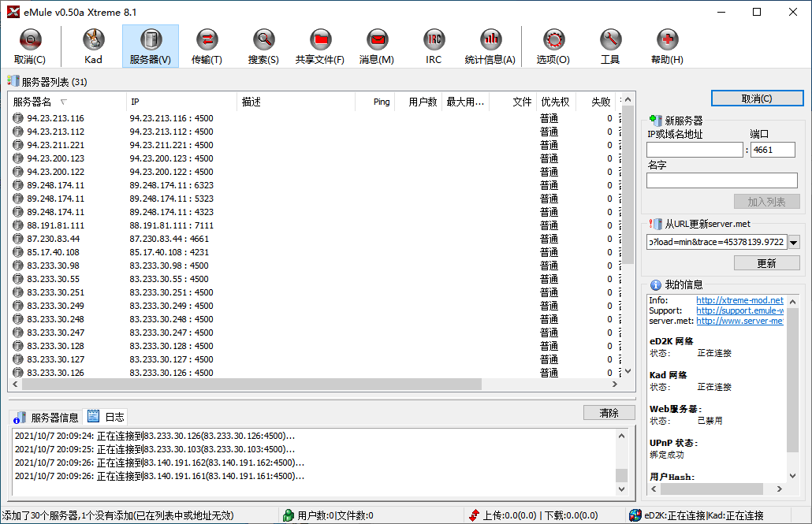Open the Kad network toolbar icon
This screenshot has width=812, height=524.
93,40
